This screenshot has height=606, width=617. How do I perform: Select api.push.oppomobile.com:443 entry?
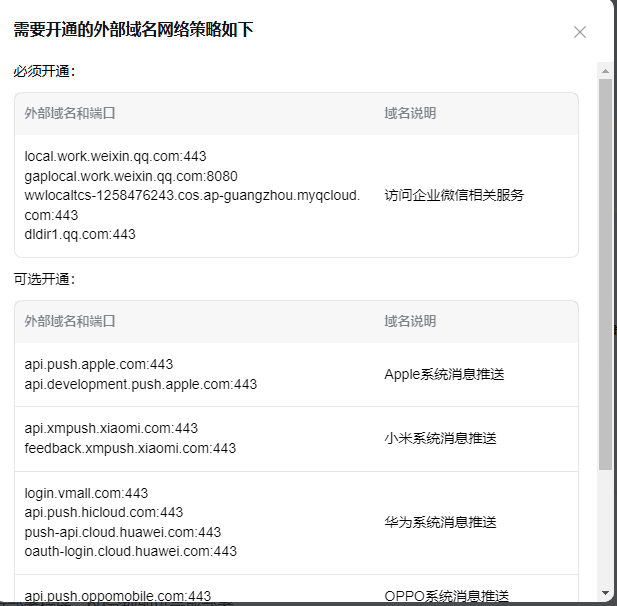[118, 596]
